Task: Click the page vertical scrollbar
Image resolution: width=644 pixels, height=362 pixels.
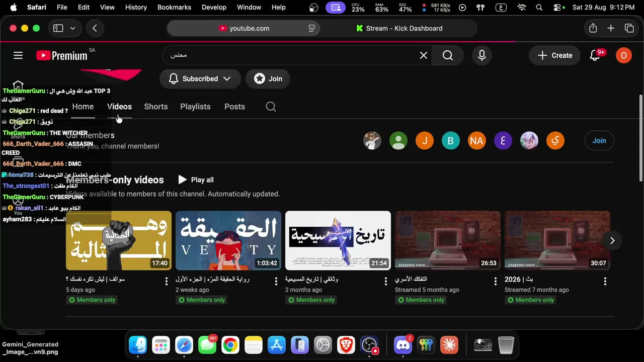Action: click(640, 138)
